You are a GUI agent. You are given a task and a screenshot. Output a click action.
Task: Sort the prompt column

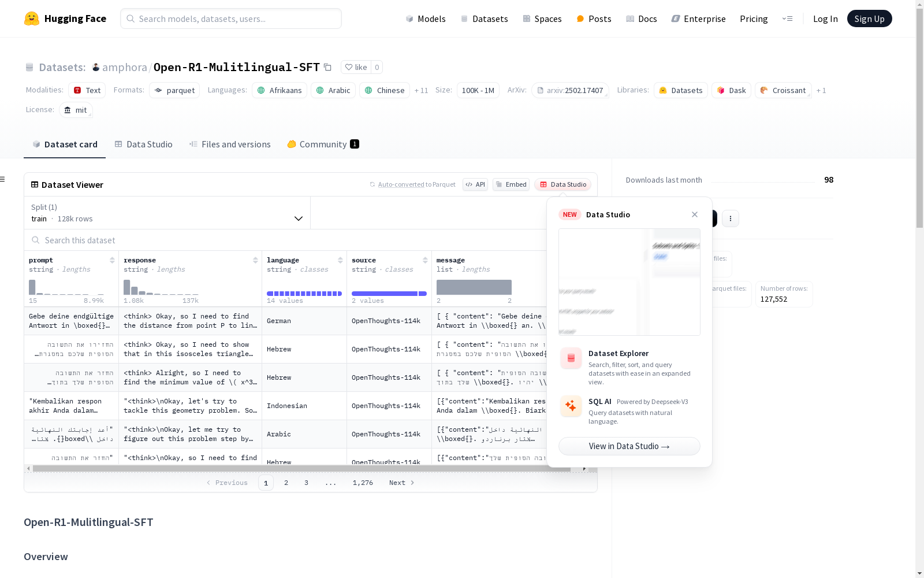tap(113, 260)
